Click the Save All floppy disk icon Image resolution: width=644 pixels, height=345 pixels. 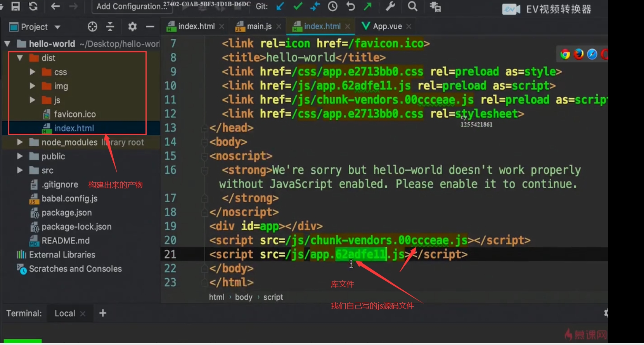point(16,6)
